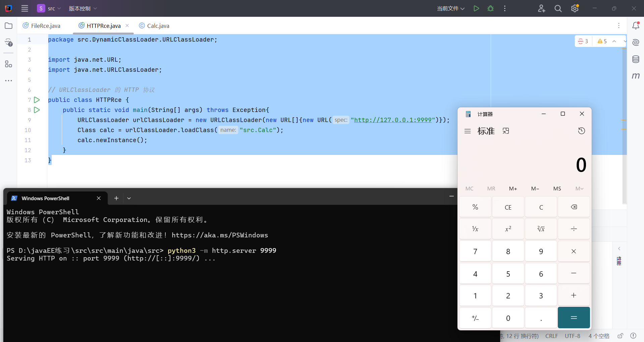Open IDE notifications bell
The height and width of the screenshot is (342, 644).
(x=636, y=26)
